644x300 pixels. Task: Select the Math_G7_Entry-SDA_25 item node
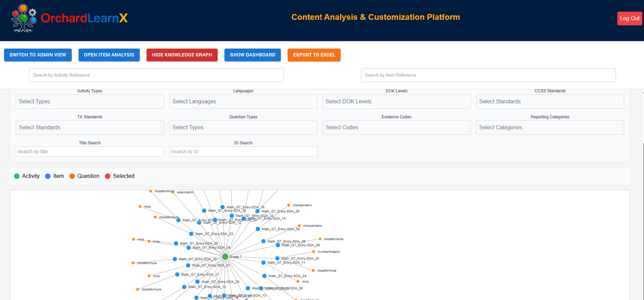tap(176, 244)
